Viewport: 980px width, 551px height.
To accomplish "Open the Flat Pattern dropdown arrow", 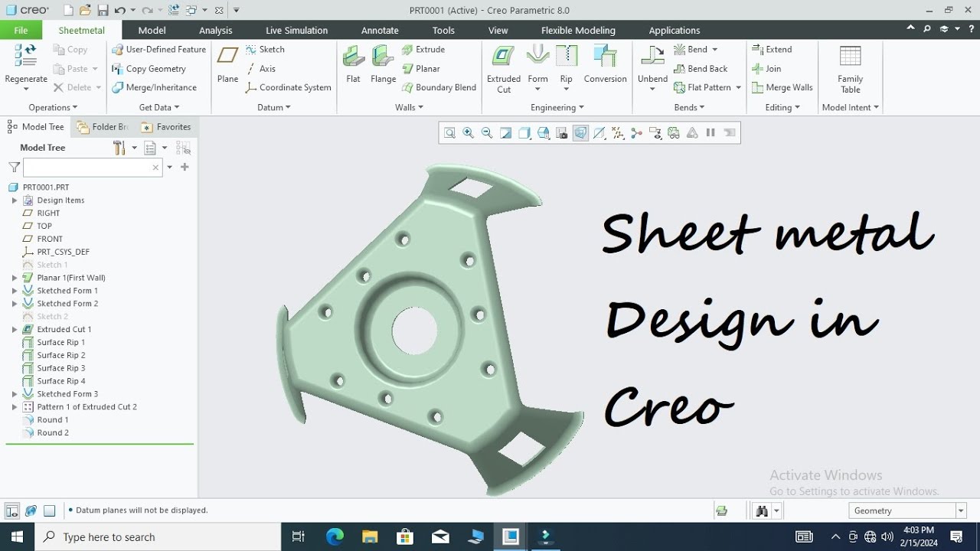I will click(738, 87).
